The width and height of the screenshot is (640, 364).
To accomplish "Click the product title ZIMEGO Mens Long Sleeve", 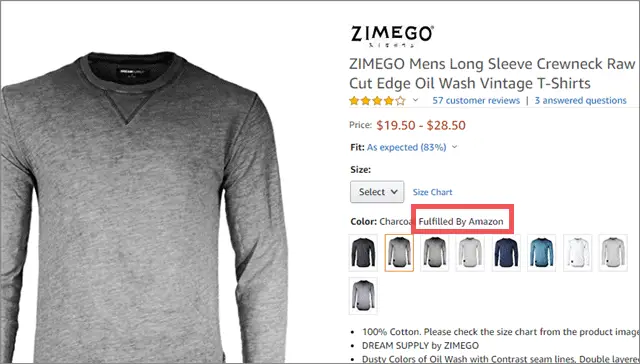I will pos(492,73).
